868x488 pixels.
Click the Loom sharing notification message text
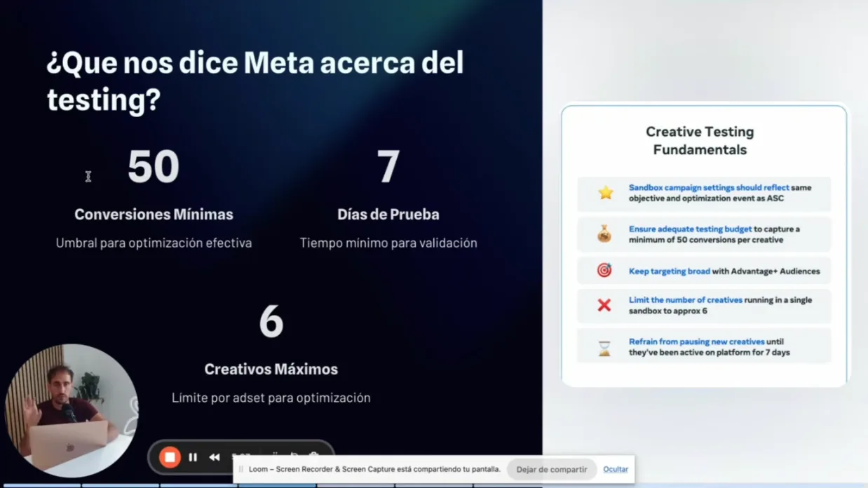[x=374, y=469]
